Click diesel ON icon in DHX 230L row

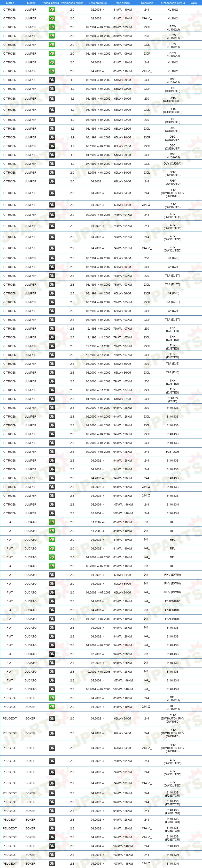tap(52, 110)
